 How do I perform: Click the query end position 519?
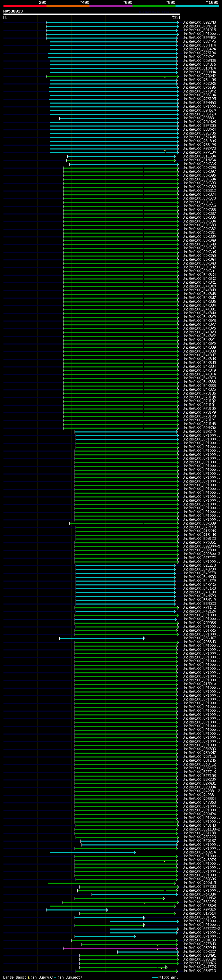[175, 17]
